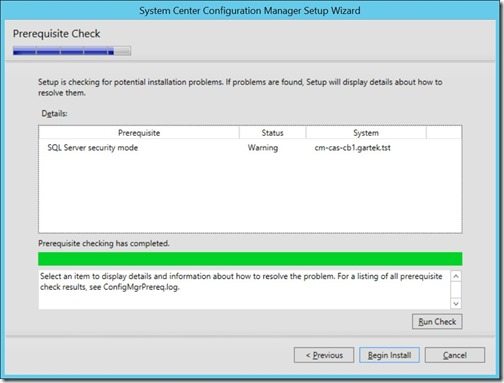Cancel the setup wizard
Viewport: 504px width, 383px height.
(455, 355)
